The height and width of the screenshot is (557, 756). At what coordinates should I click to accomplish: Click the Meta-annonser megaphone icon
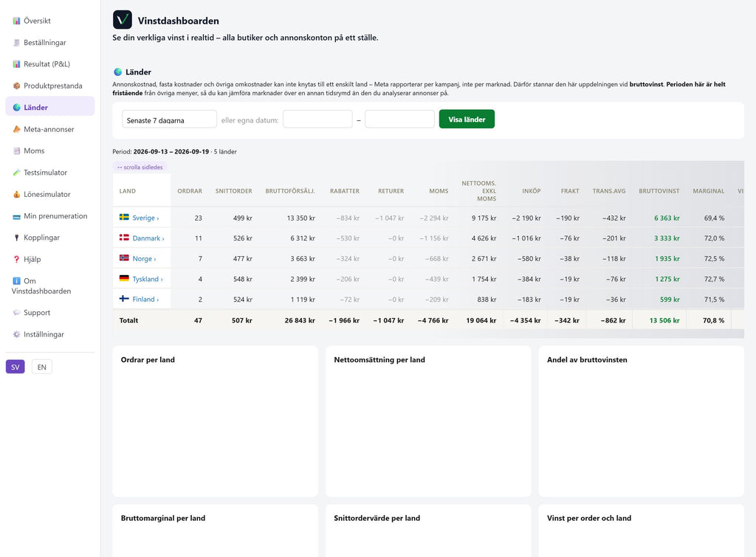[16, 129]
